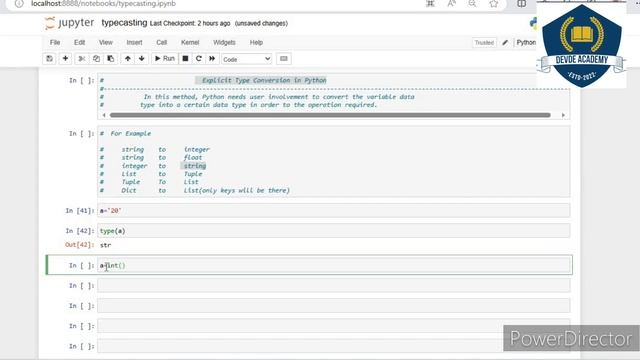640x360 pixels.
Task: View site information icon in address bar
Action: (x=19, y=4)
